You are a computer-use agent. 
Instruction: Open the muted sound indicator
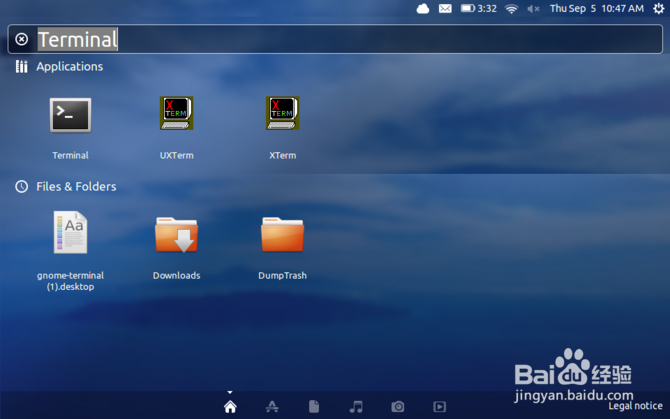pos(533,9)
